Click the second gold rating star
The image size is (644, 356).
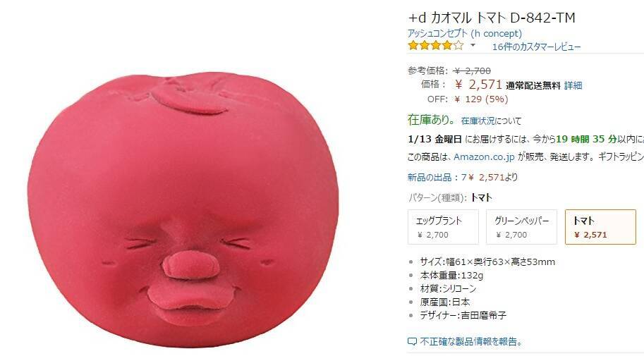425,46
